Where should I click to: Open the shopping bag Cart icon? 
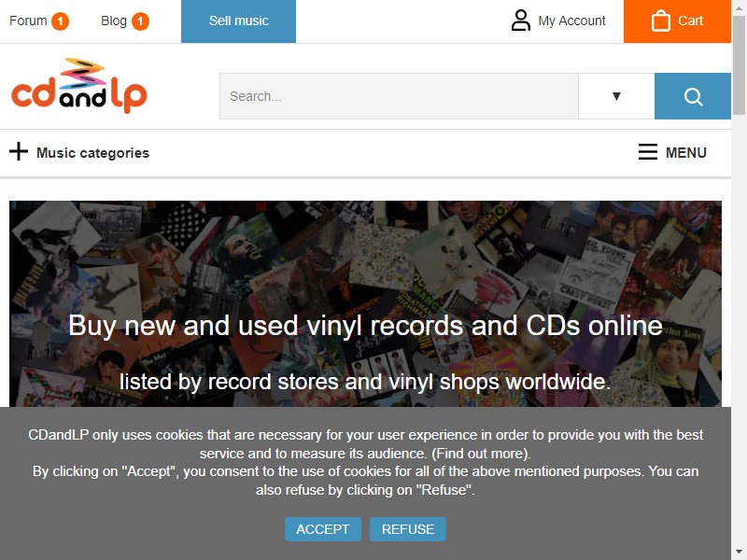(661, 21)
